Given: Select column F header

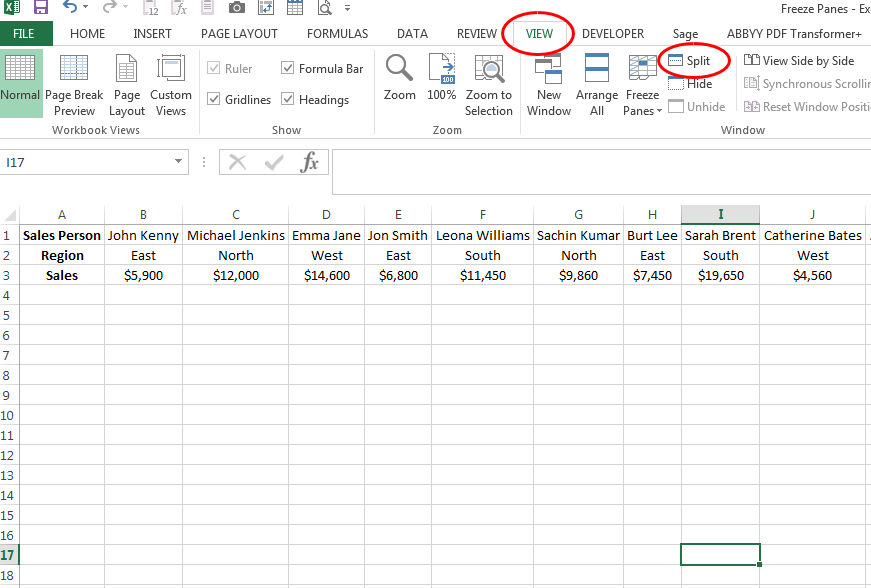Looking at the screenshot, I should tap(482, 214).
